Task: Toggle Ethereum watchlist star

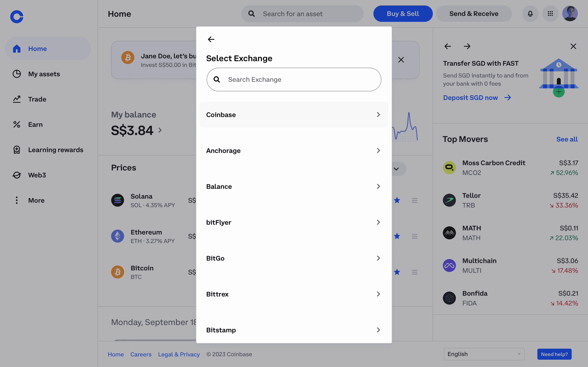Action: tap(397, 236)
